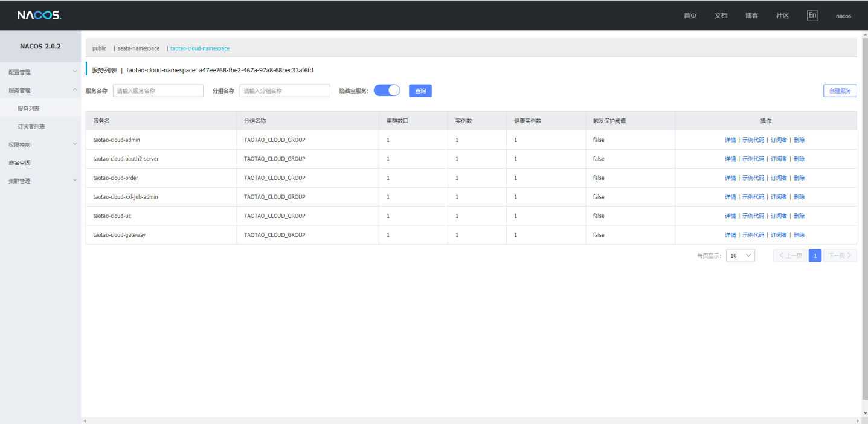Open 详情 for taotao-cloud-uc
Viewport: 868px width, 424px height.
(x=730, y=216)
